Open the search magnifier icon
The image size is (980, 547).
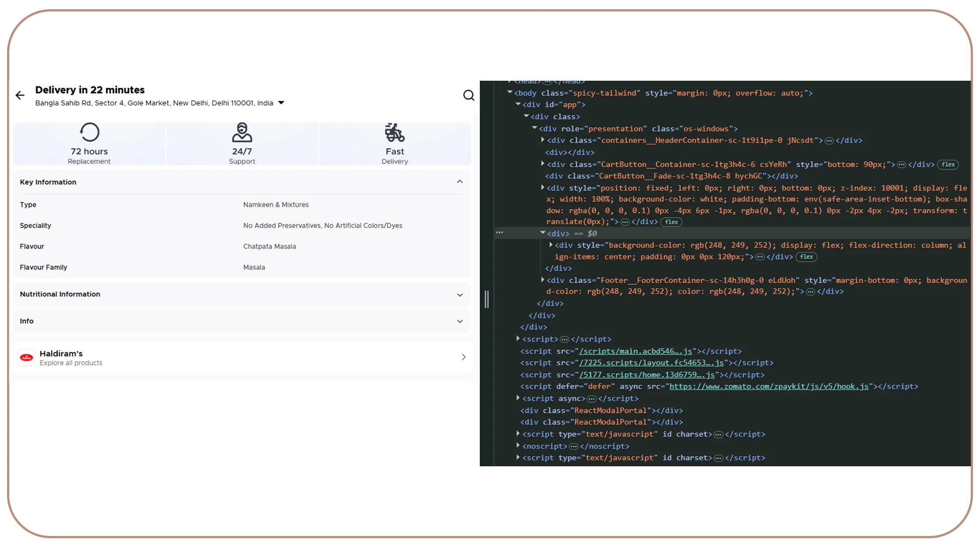tap(469, 95)
